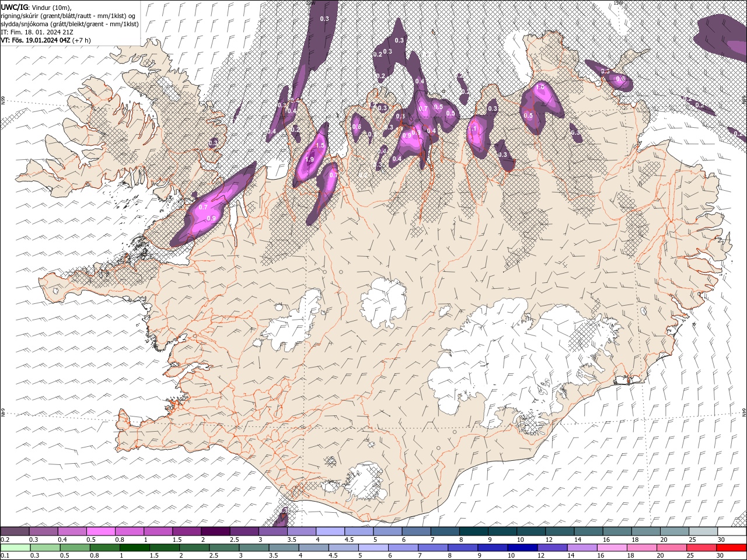Viewport: 747px width, 560px height.
Task: Click the 1.9 precipitation value on the map
Action: [x=310, y=159]
